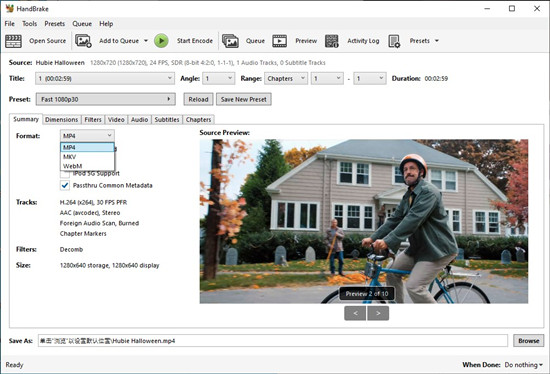Open the start chapter dropdown
Image resolution: width=550 pixels, height=374 pixels.
pos(327,79)
